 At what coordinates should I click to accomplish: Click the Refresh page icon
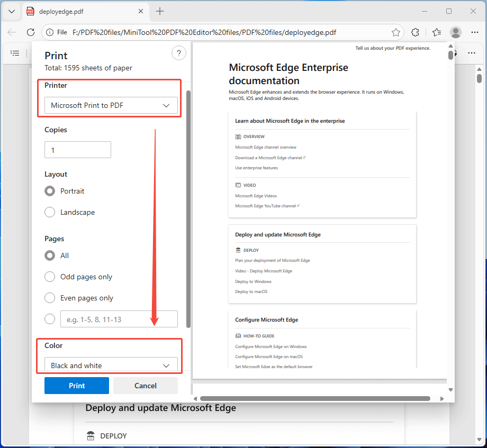(31, 32)
